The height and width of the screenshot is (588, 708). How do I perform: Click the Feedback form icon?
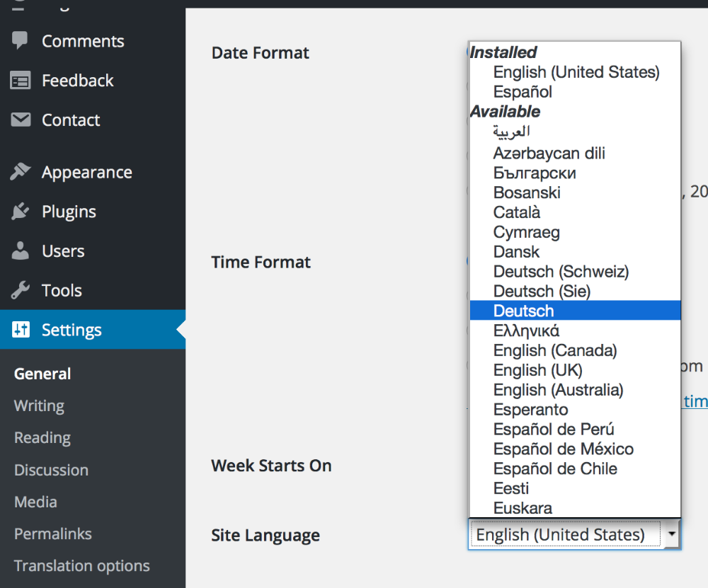21,81
